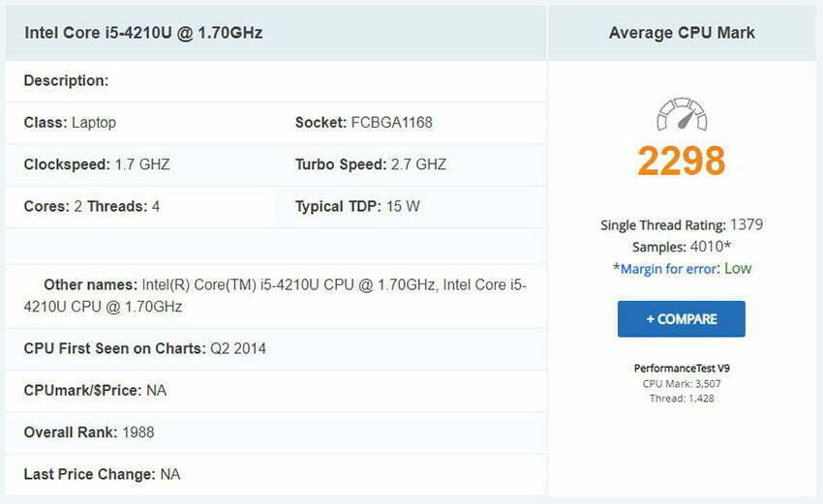Click the Clockspeed 1.7 GHZ entry
The image size is (823, 504).
[97, 164]
